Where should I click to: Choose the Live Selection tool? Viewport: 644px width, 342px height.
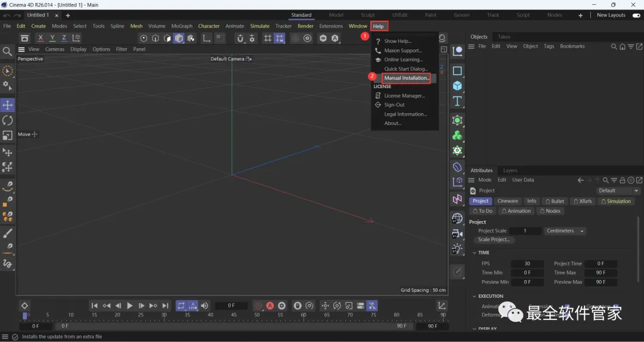coord(7,71)
